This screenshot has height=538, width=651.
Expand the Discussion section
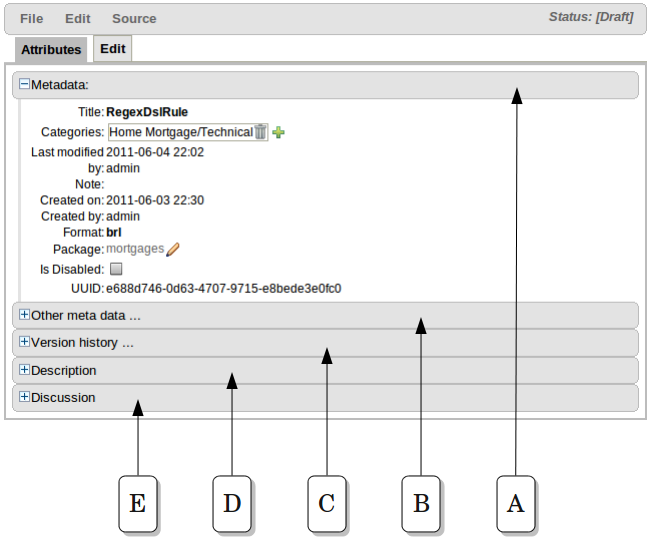pos(25,397)
